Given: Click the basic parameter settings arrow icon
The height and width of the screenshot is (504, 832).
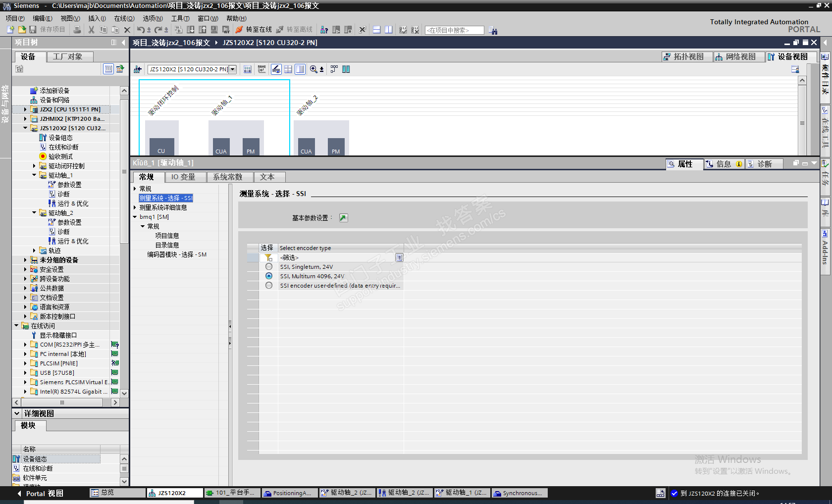Looking at the screenshot, I should (x=344, y=218).
